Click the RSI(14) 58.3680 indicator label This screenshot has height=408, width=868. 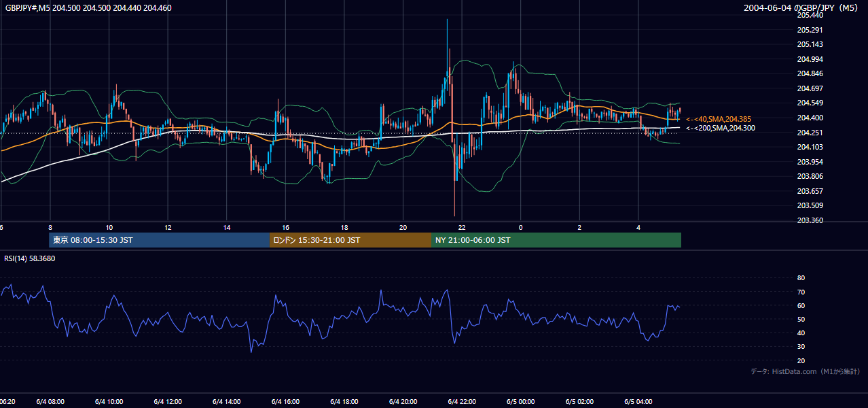[31, 258]
